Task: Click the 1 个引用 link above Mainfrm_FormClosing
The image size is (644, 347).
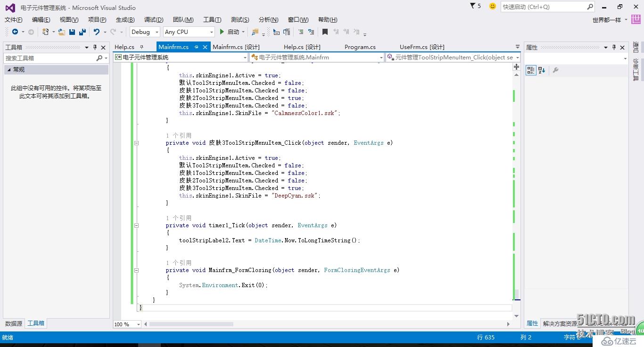Action: (x=179, y=263)
